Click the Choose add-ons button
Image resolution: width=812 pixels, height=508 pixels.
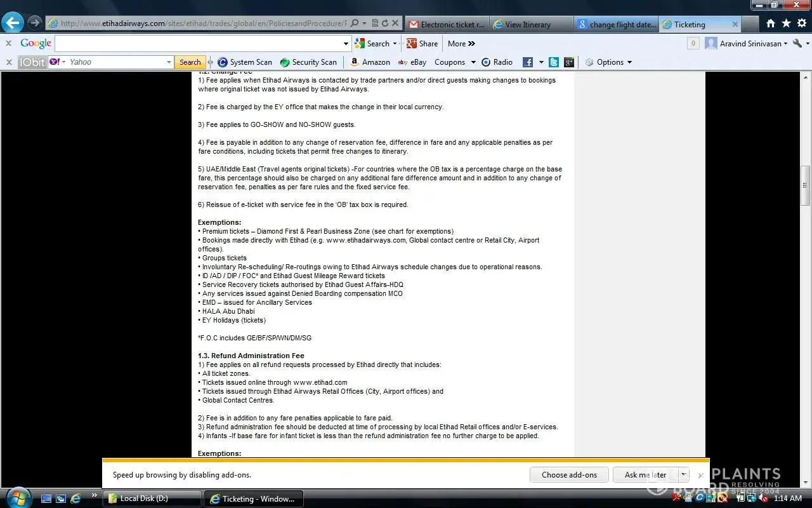pos(569,475)
